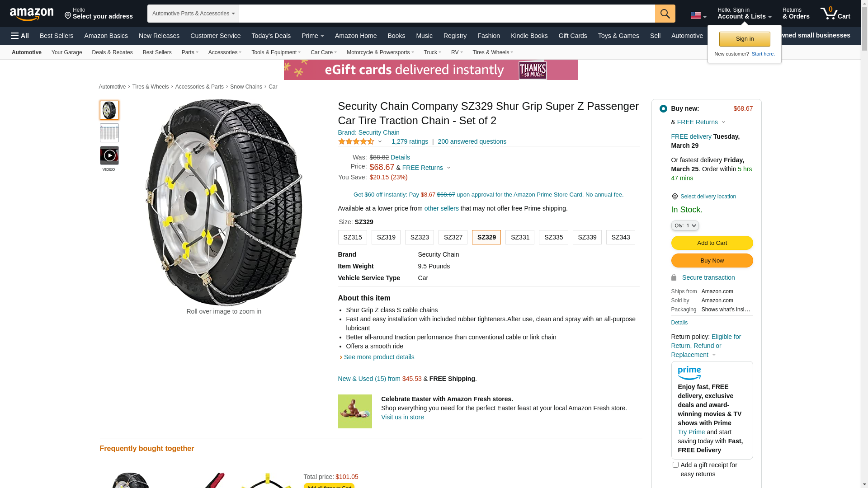Go to Your Garage tab
Viewport: 868px width, 488px height.
coord(66,52)
